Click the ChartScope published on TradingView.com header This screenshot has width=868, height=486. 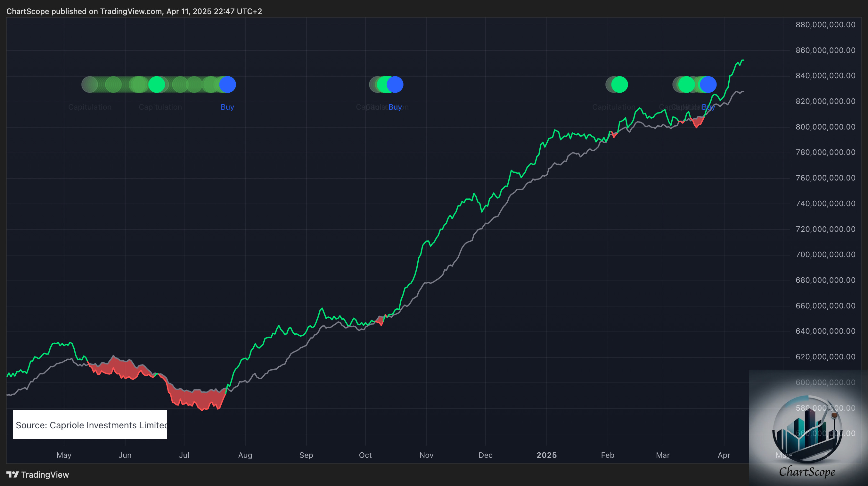134,11
